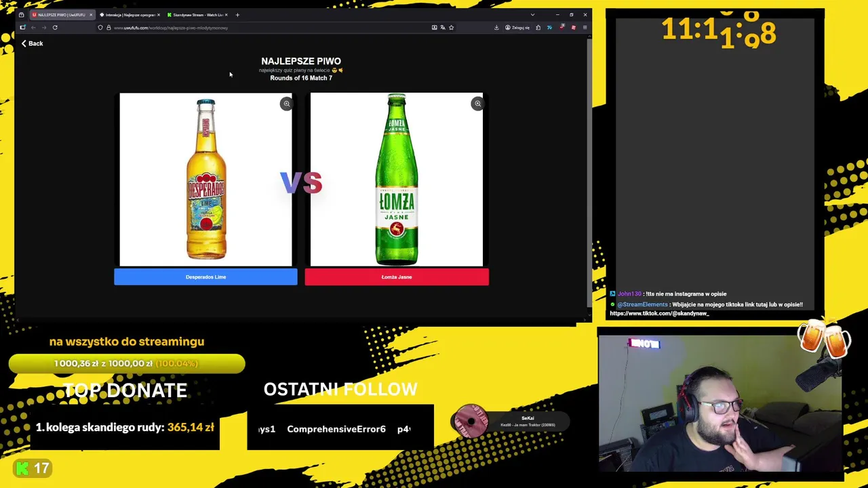This screenshot has height=488, width=868.
Task: Click the reader view icon in address bar
Action: 434,28
